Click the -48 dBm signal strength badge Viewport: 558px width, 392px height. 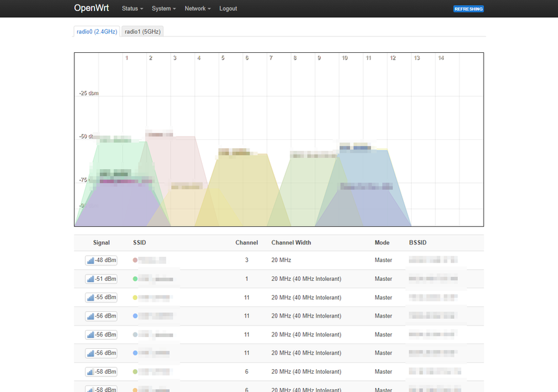coord(101,261)
